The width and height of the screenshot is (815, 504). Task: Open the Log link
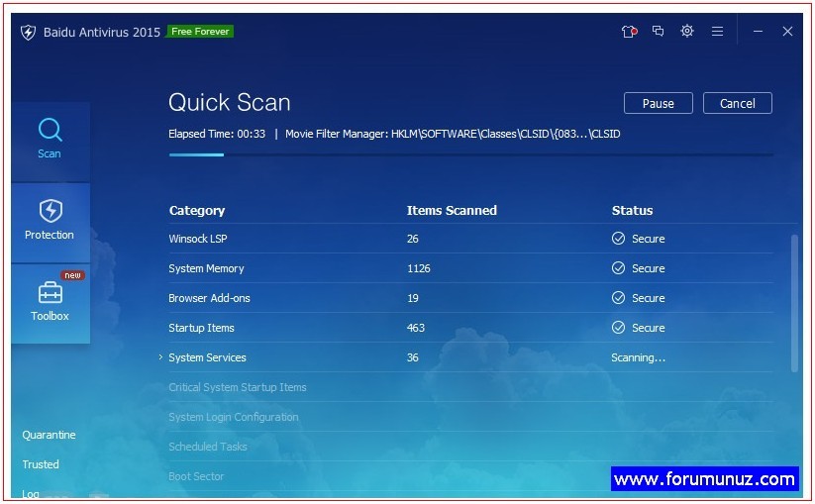[x=31, y=494]
